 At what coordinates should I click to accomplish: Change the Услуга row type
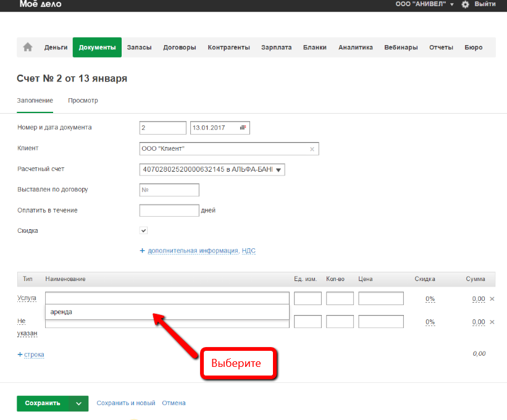[x=27, y=298]
